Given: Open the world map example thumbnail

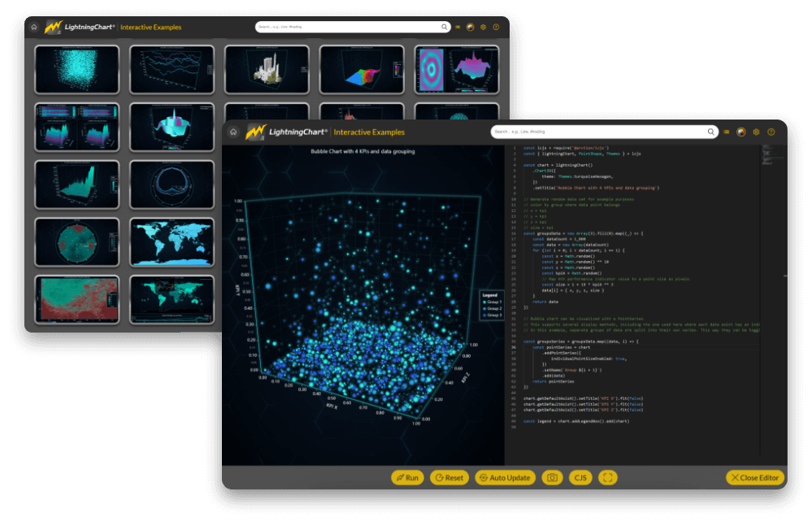Looking at the screenshot, I should click(x=171, y=242).
